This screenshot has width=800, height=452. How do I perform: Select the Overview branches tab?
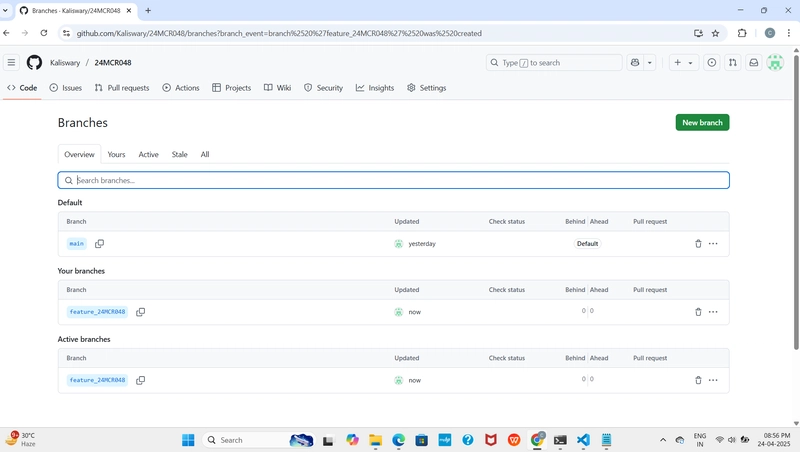(79, 155)
